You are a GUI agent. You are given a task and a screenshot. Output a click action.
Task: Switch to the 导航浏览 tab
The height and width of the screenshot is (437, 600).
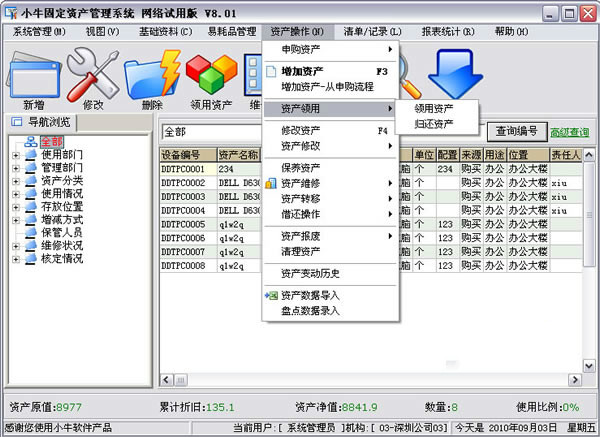tap(44, 122)
